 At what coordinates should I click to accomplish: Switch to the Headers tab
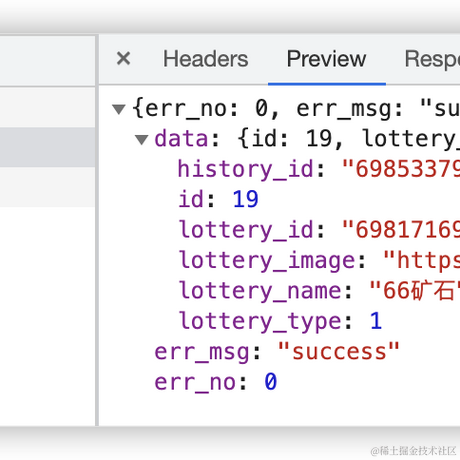(205, 59)
